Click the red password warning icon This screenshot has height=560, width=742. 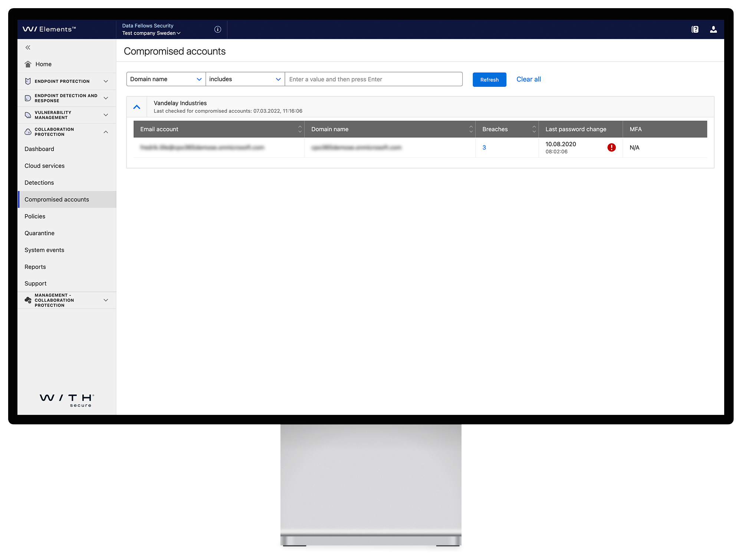click(x=611, y=147)
